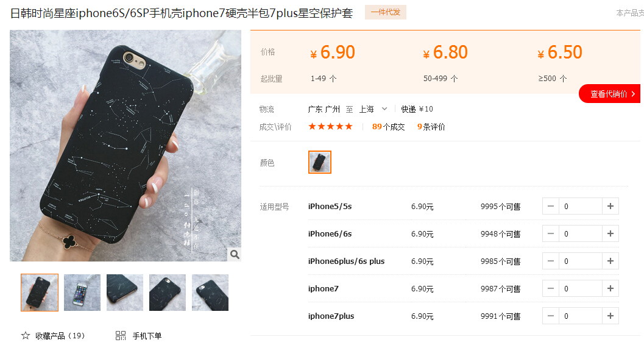Click the 一件代发 tag beside title

pos(385,12)
